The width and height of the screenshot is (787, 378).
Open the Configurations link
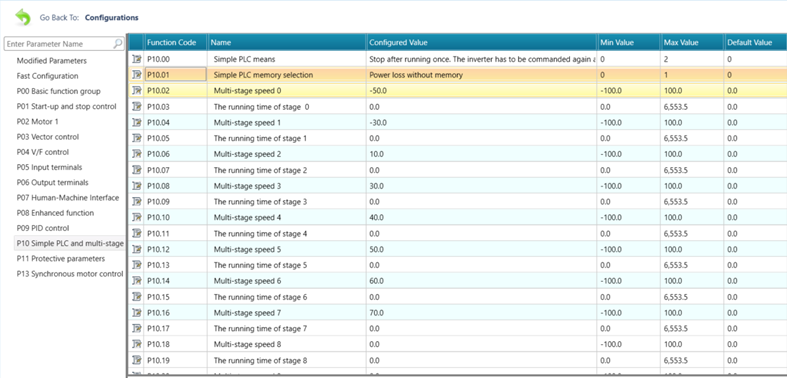(x=111, y=18)
